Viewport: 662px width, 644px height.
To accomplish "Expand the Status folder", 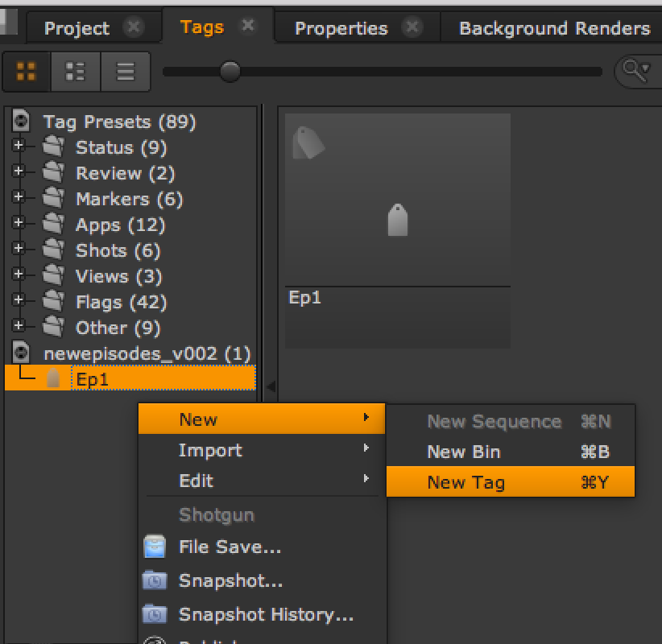I will pyautogui.click(x=19, y=146).
